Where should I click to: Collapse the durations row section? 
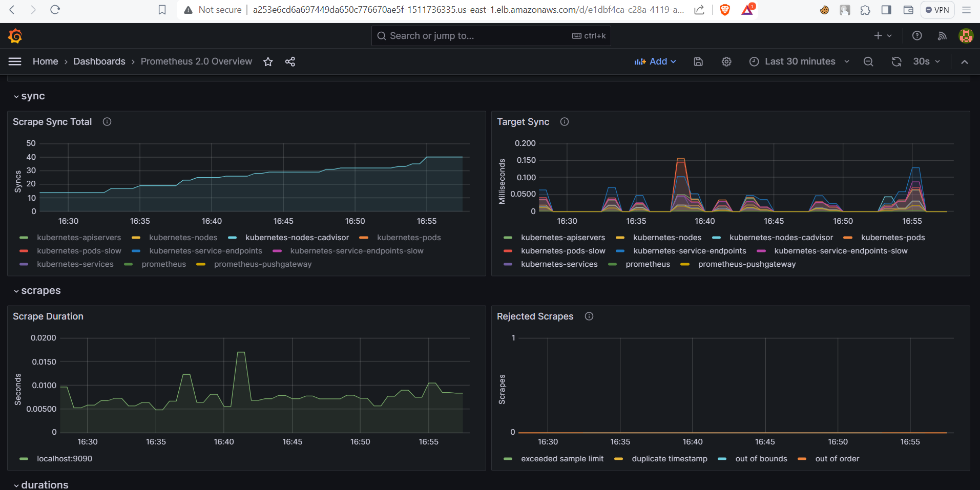(41, 484)
